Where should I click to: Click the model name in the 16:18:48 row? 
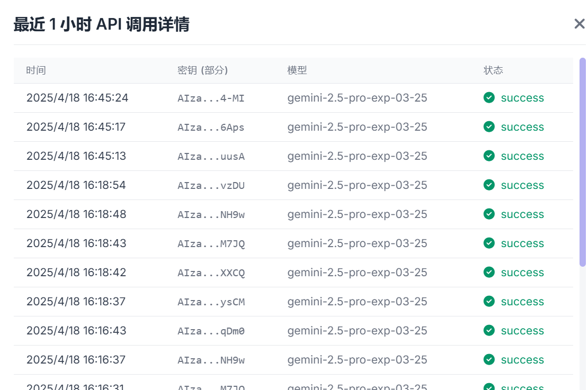358,214
